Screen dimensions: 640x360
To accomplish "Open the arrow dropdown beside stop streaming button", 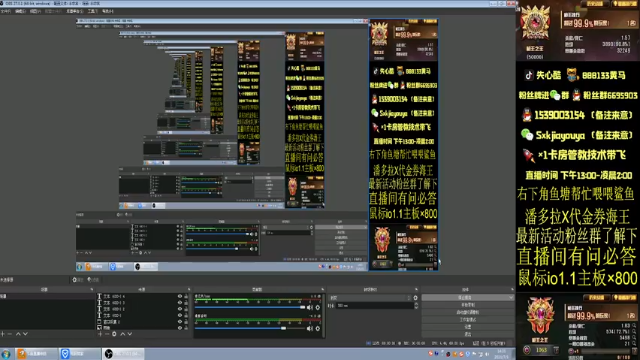I will [x=511, y=298].
